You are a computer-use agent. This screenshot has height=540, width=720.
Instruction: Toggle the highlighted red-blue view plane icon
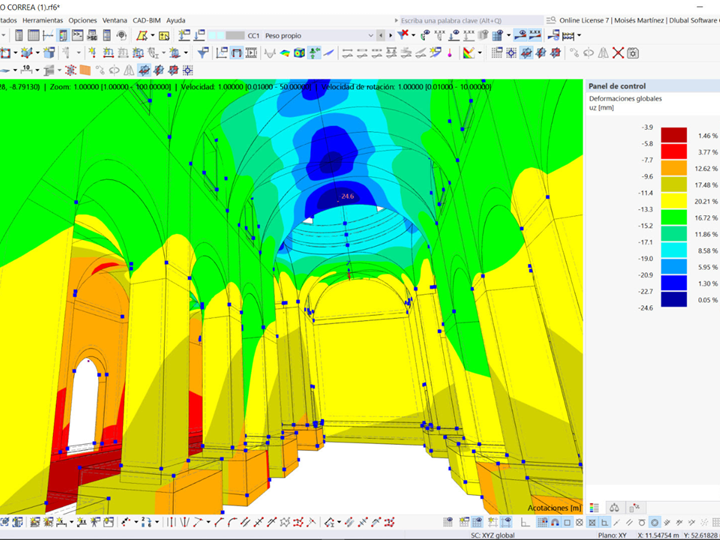tap(526, 53)
